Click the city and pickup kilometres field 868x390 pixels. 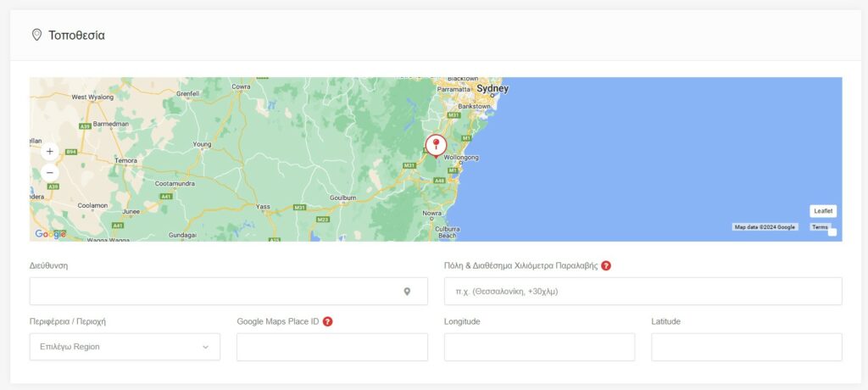coord(643,292)
